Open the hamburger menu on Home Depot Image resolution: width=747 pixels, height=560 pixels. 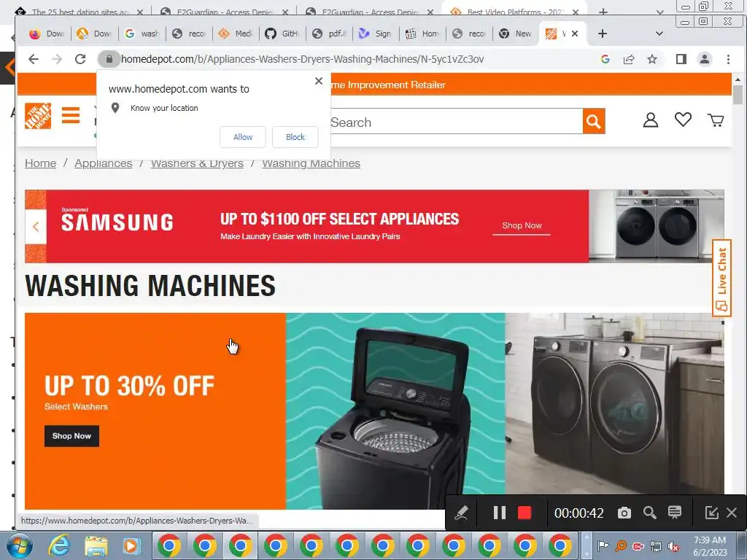point(71,115)
